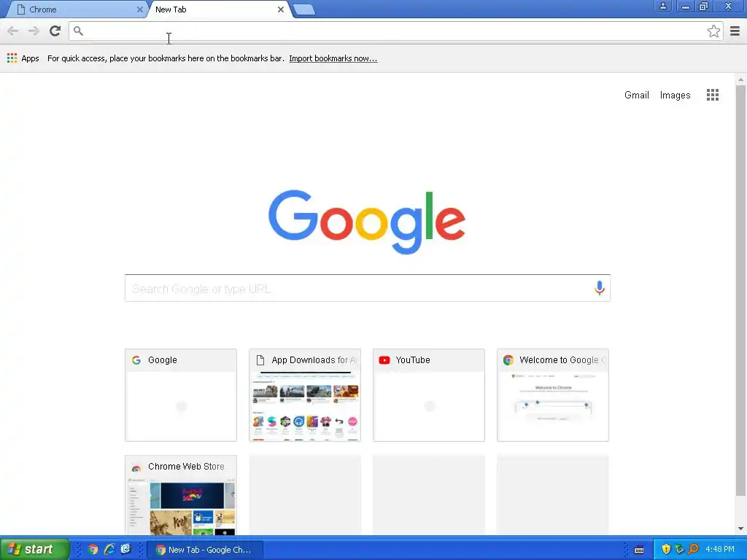Open the YouTube most-visited tile

pos(429,395)
